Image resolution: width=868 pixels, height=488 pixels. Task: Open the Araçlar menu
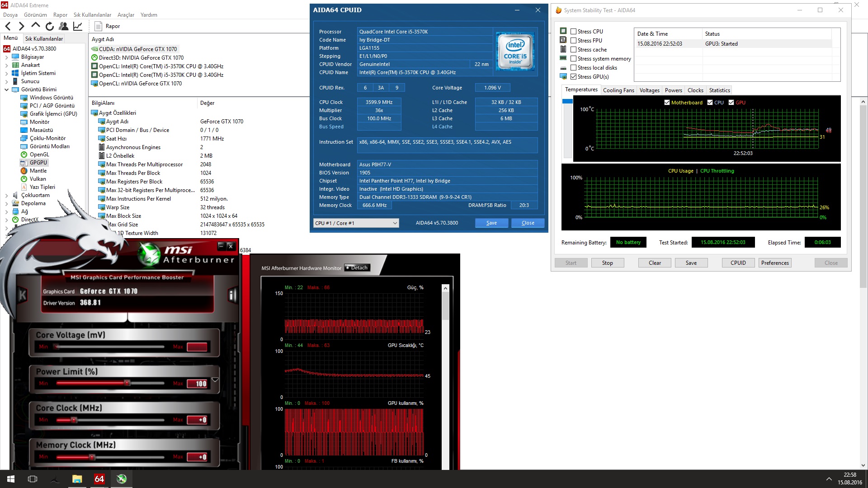tap(126, 15)
